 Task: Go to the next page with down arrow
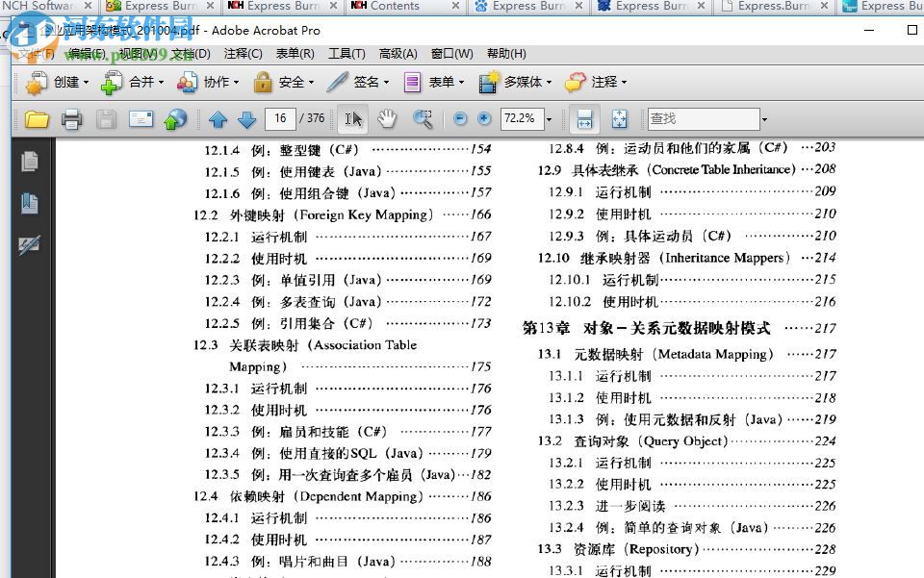[x=247, y=118]
